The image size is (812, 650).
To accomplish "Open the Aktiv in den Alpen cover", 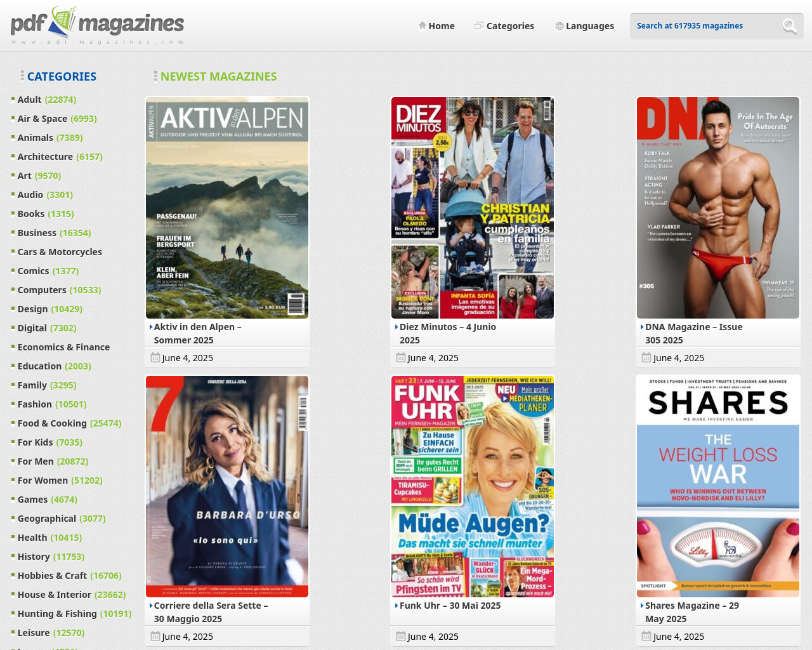I will [x=227, y=208].
